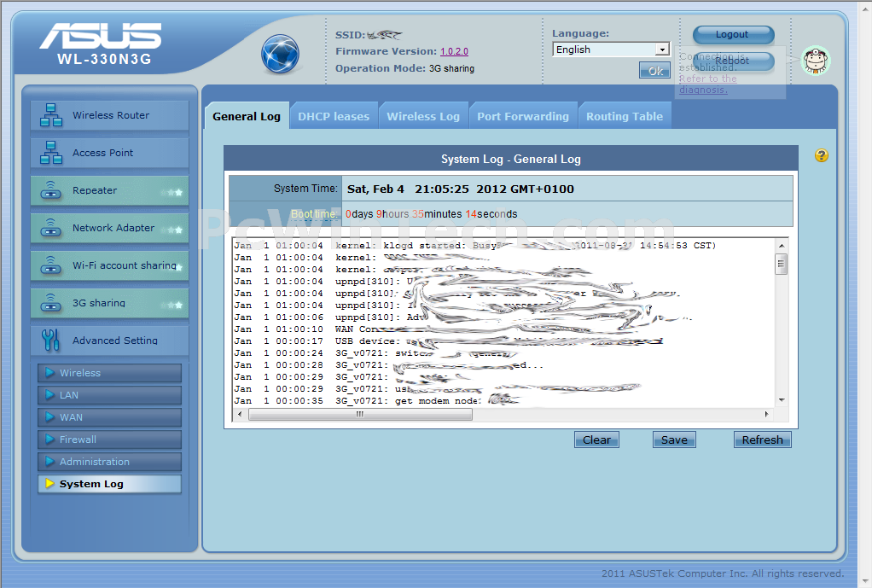Open the firmware version 1.0.2.0 link
The height and width of the screenshot is (588, 872).
(455, 51)
